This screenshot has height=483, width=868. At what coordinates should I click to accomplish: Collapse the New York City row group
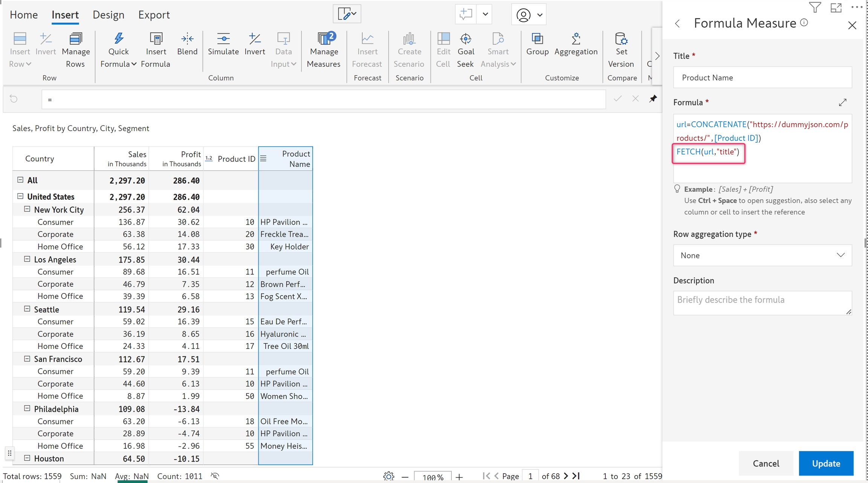point(27,209)
